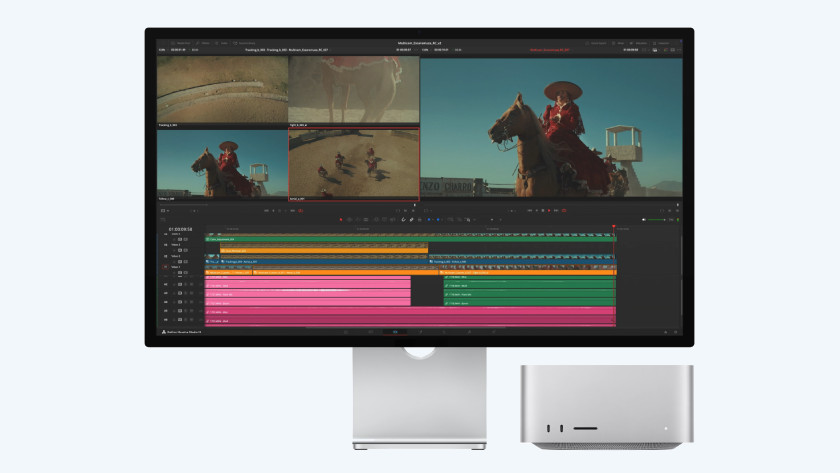Open the Inspector panel button
Viewport: 840px width, 473px height.
(662, 43)
